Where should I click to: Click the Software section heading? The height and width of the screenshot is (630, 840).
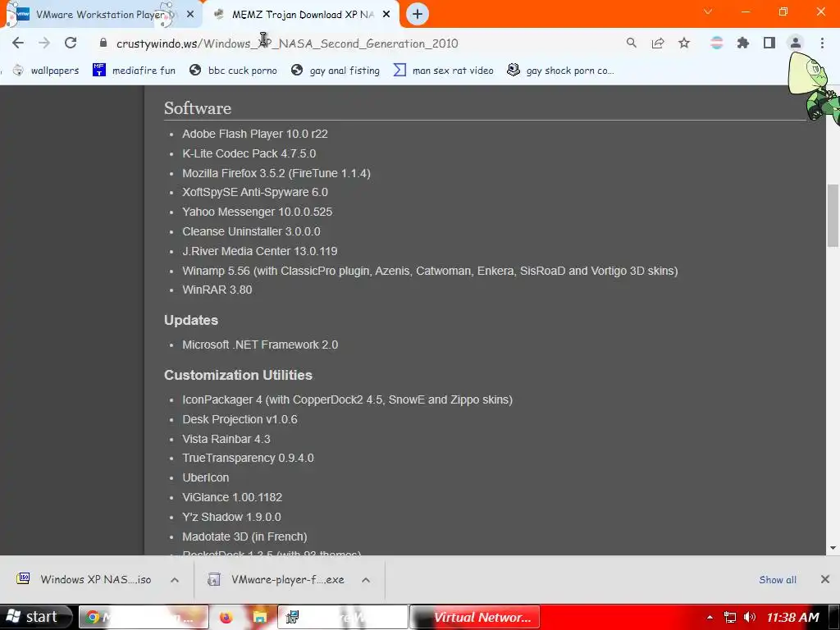[x=198, y=108]
